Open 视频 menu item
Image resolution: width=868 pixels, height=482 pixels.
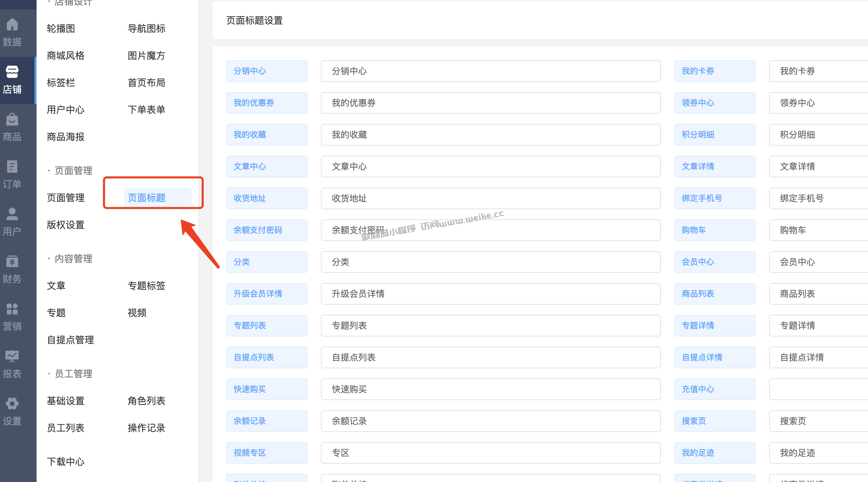click(137, 313)
